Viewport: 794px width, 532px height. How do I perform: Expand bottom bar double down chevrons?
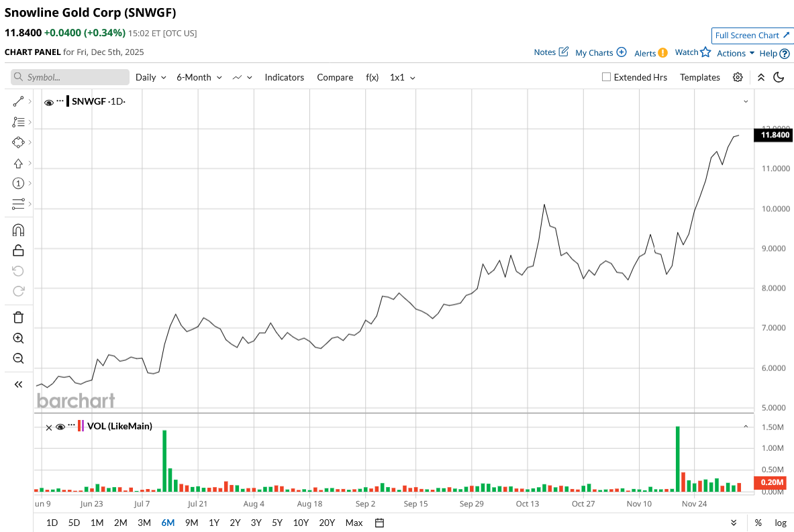point(734,523)
